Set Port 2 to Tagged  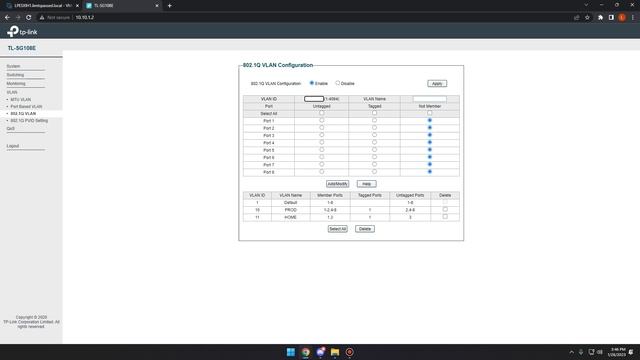374,128
